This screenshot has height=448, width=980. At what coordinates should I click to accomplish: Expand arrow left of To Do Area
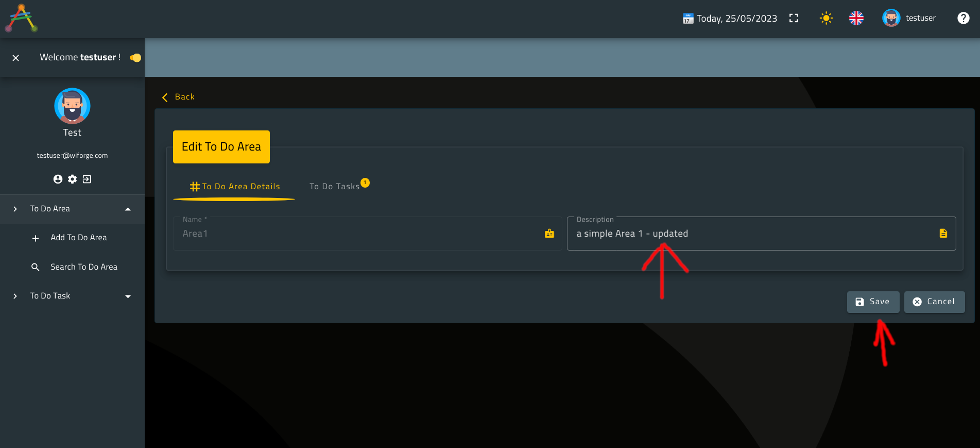point(15,209)
